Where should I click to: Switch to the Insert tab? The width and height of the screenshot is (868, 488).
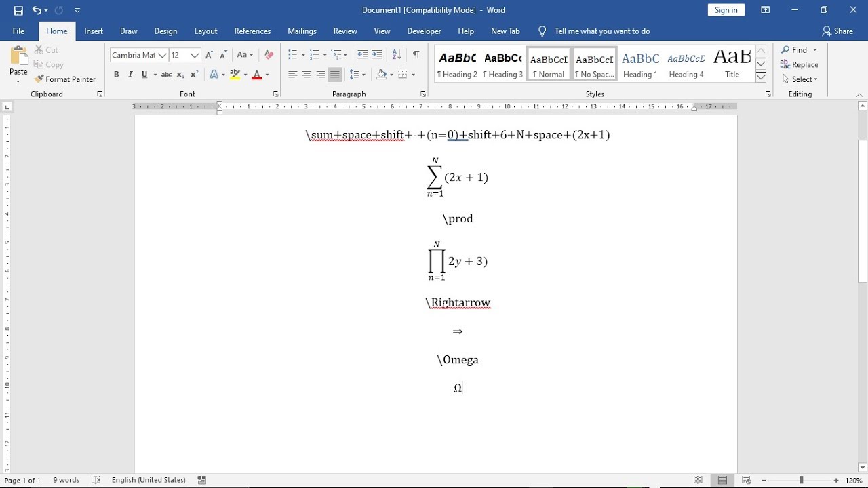click(x=94, y=31)
